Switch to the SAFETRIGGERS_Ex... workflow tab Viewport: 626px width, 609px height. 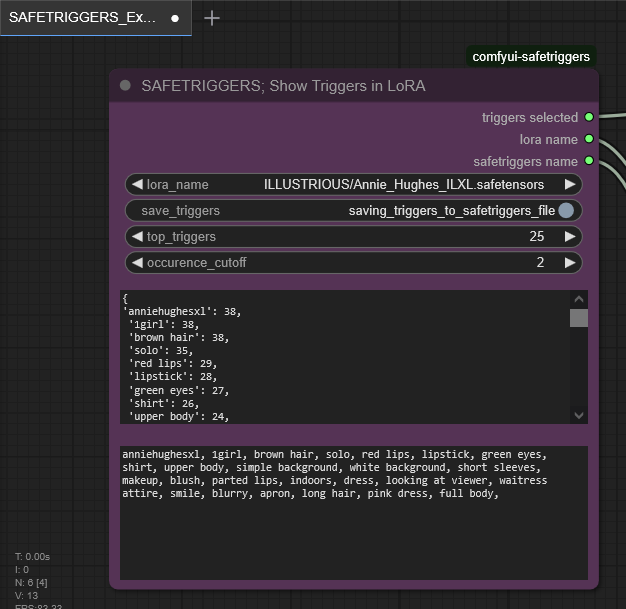83,18
